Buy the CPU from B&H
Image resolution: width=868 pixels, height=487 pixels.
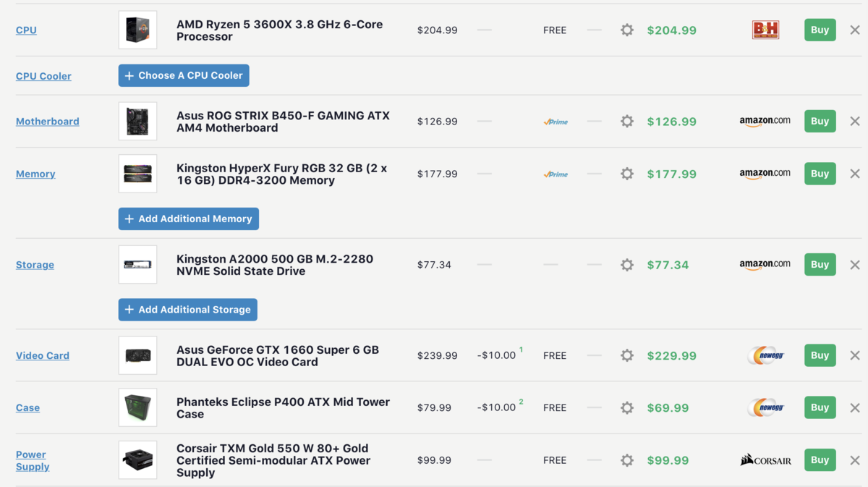click(x=820, y=30)
